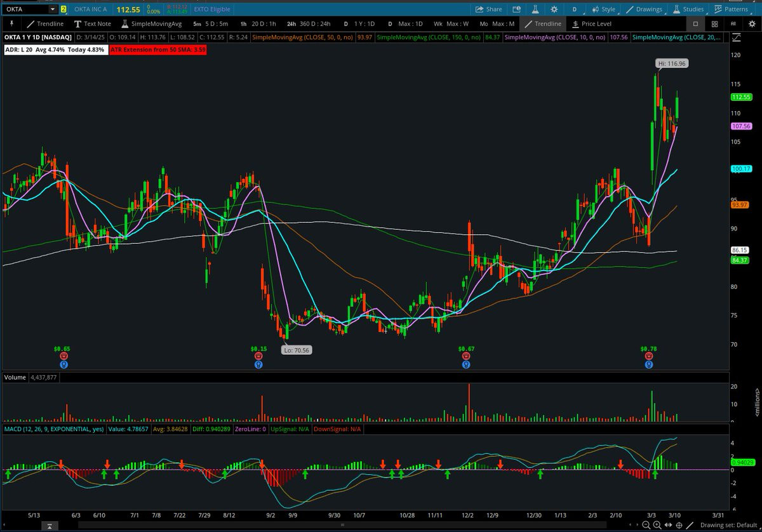The image size is (762, 532).
Task: Switch to 360 D : 24h timeframe
Action: [309, 24]
